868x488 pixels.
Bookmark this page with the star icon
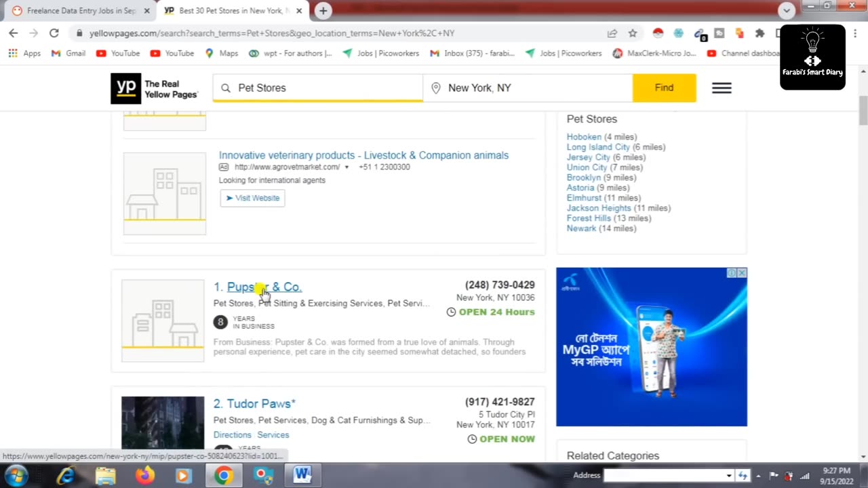coord(633,33)
